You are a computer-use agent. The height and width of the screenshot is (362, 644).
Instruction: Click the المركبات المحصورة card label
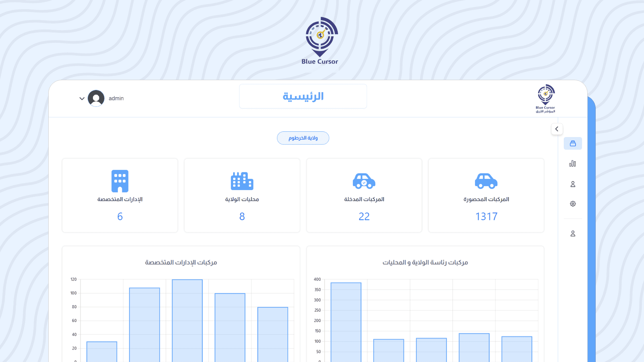coord(486,199)
